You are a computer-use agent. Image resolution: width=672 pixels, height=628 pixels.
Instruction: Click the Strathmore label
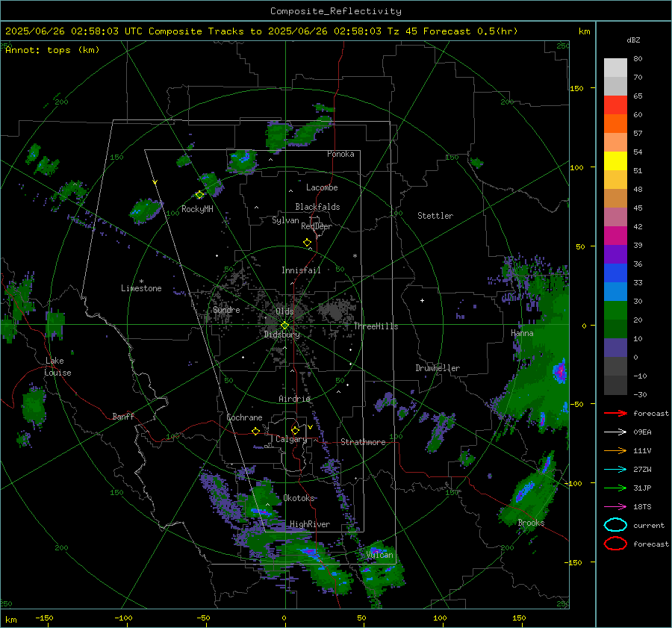pos(363,442)
